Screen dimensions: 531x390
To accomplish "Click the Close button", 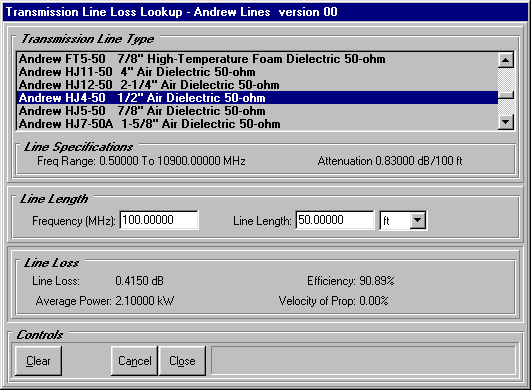I will coord(182,361).
